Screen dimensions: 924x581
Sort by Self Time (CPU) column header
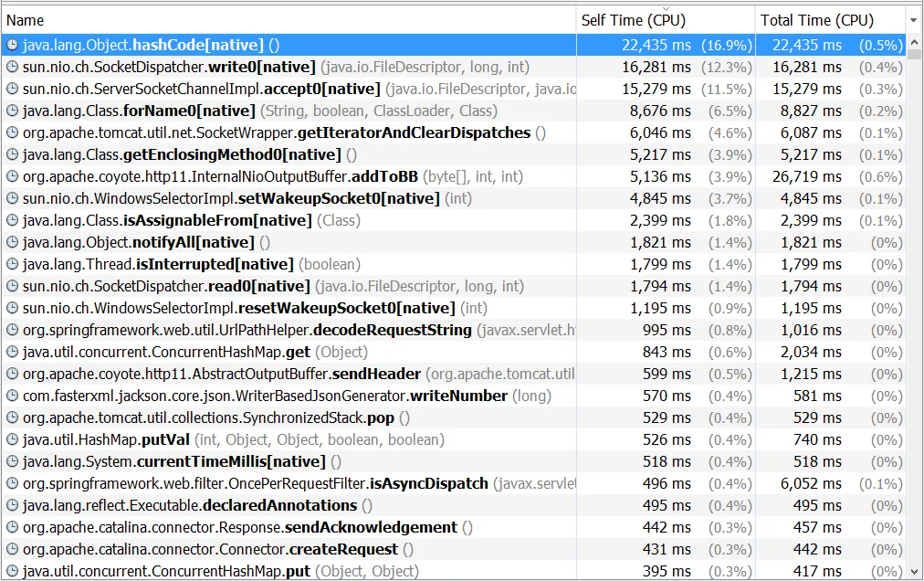[x=666, y=21]
